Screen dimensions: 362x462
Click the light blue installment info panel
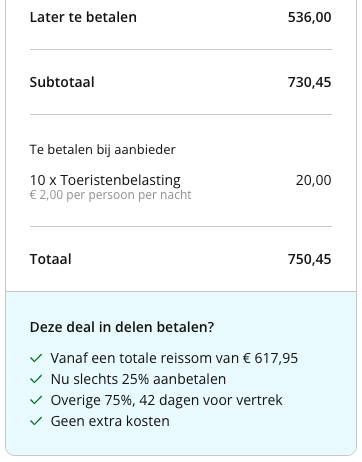point(181,373)
